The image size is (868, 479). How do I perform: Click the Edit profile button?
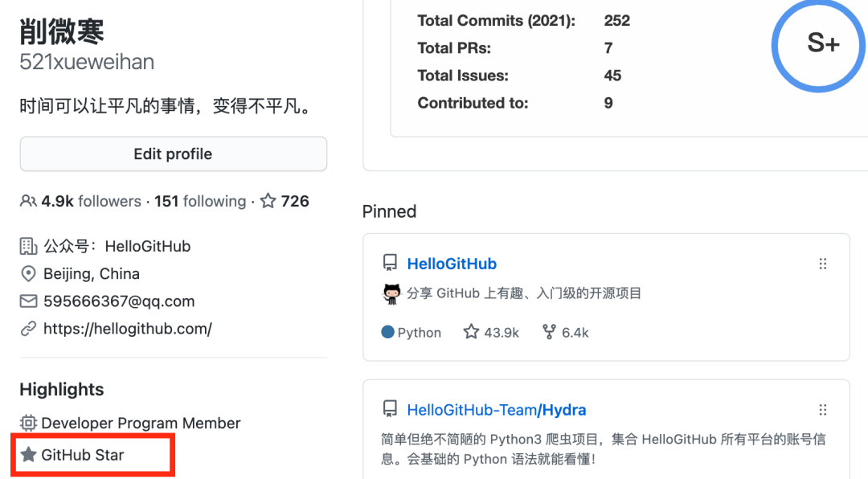click(x=174, y=154)
